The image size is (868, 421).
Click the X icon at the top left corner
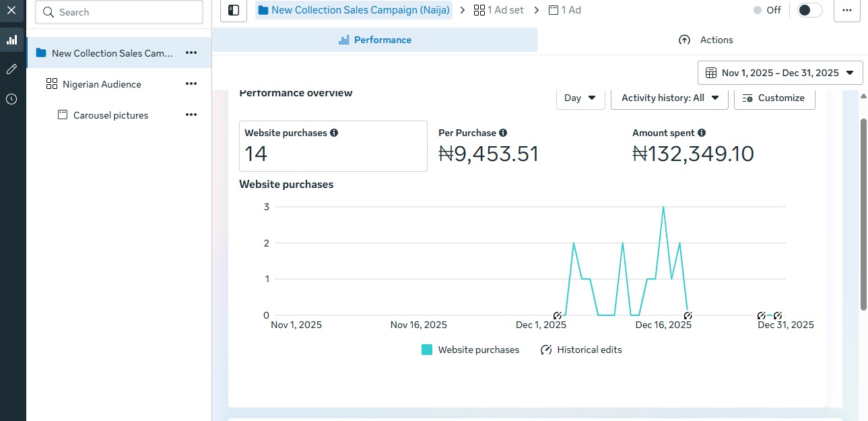(11, 10)
